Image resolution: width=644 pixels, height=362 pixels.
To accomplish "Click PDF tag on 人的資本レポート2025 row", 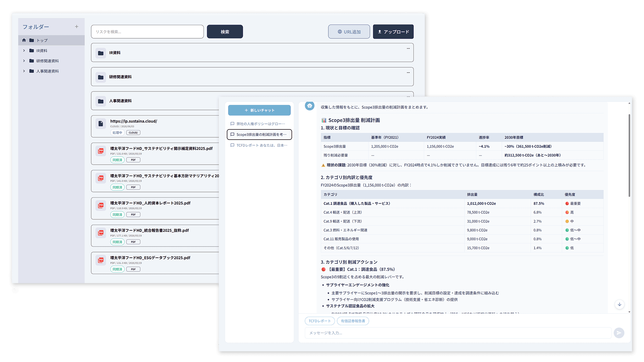I will click(x=133, y=215).
